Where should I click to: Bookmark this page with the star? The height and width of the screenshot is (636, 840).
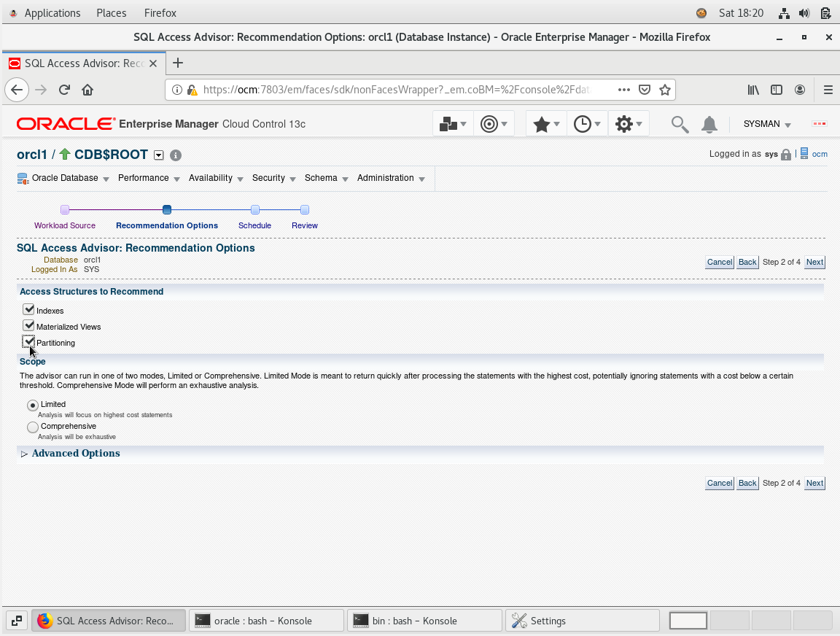click(x=665, y=90)
